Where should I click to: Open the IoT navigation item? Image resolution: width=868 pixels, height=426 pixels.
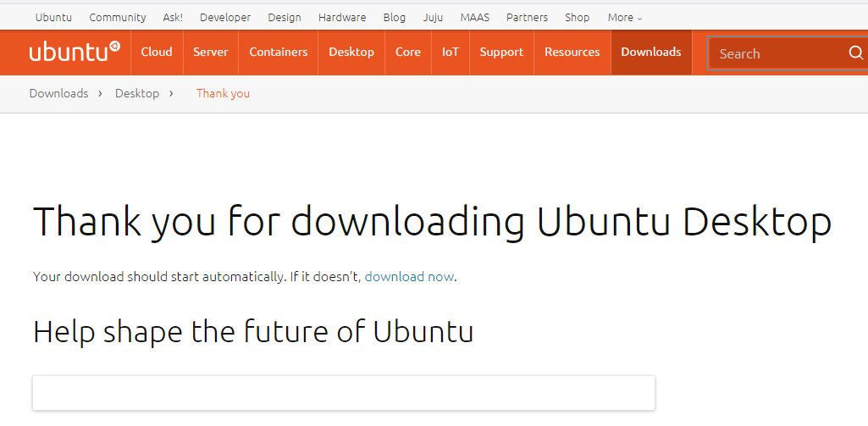tap(451, 53)
